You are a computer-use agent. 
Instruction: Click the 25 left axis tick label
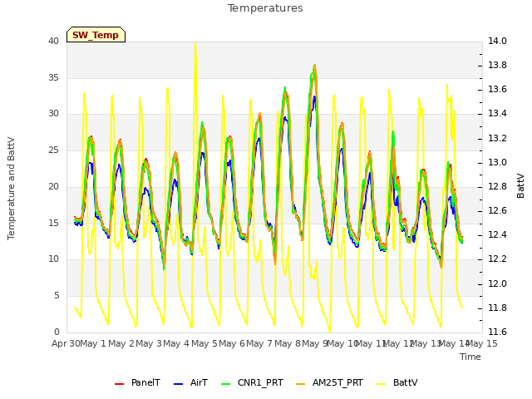coord(53,150)
